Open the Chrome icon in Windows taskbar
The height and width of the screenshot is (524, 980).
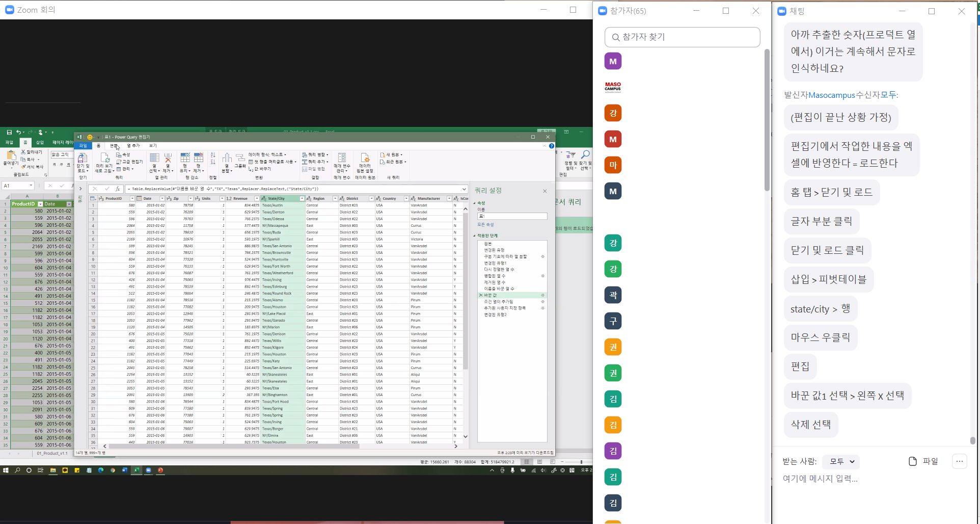point(113,470)
